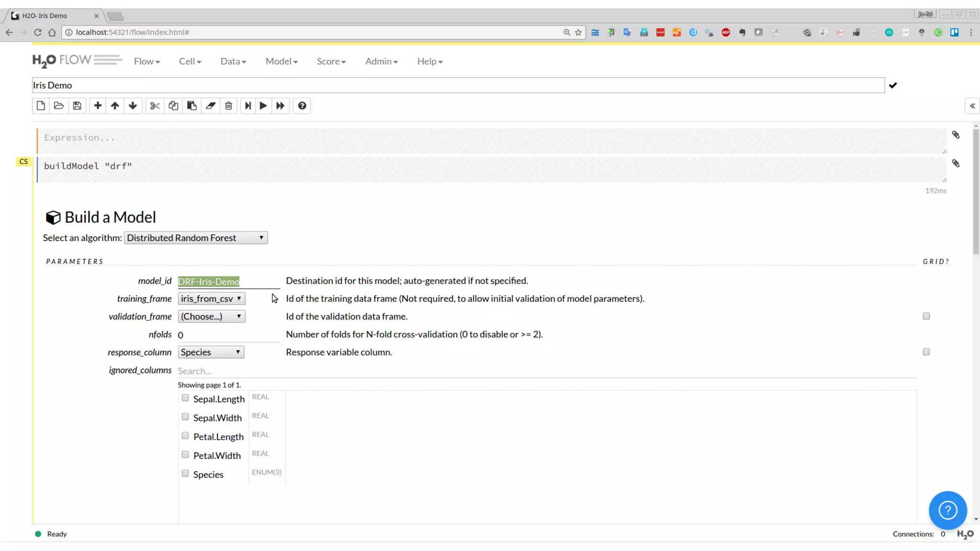The image size is (980, 551).
Task: Click the Open flow folder icon
Action: 59,106
